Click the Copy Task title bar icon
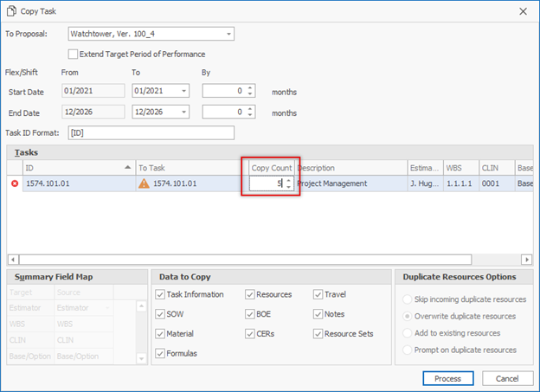The image size is (540, 392). pyautogui.click(x=13, y=10)
